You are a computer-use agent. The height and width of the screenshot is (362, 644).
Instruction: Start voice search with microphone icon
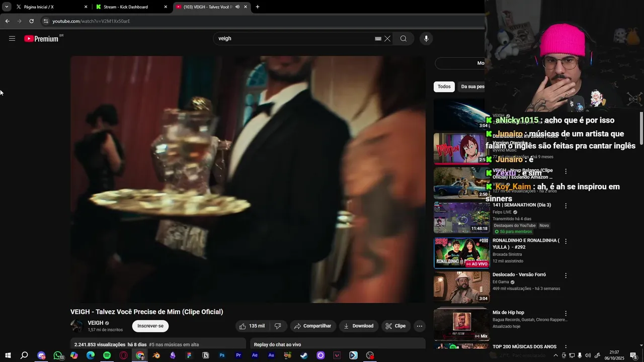(x=426, y=39)
